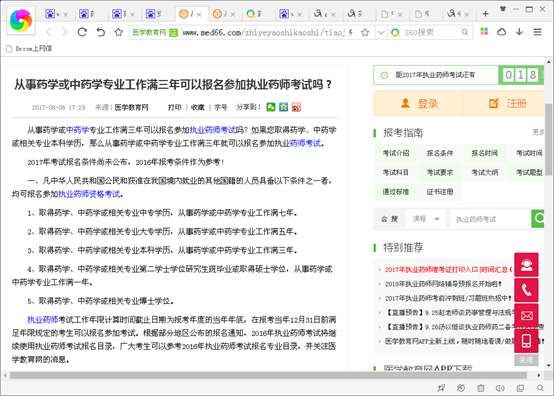
Task: Share the article via yellow-star Qzone icon
Action: [x=283, y=107]
